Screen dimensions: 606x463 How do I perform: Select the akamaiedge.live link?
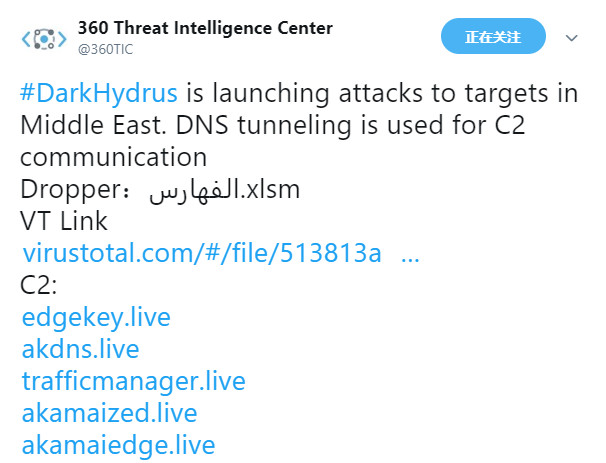118,446
